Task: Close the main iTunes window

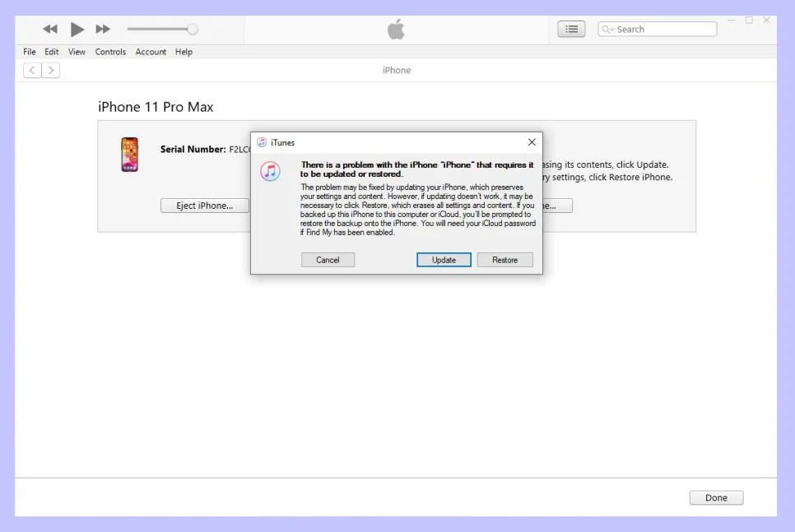Action: click(x=767, y=21)
